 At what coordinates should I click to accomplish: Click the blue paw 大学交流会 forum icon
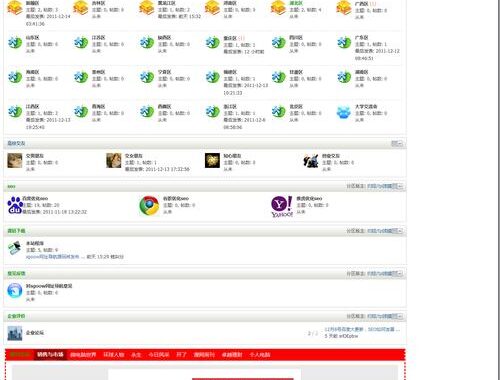[344, 112]
